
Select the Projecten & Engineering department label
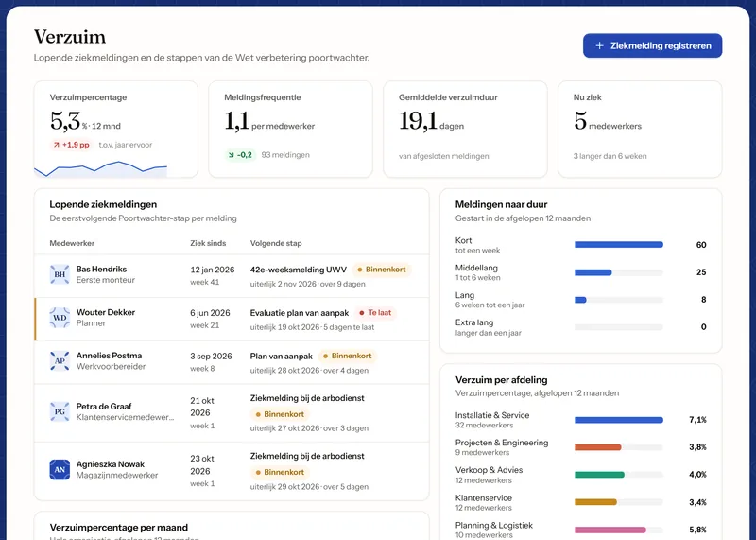(x=502, y=443)
